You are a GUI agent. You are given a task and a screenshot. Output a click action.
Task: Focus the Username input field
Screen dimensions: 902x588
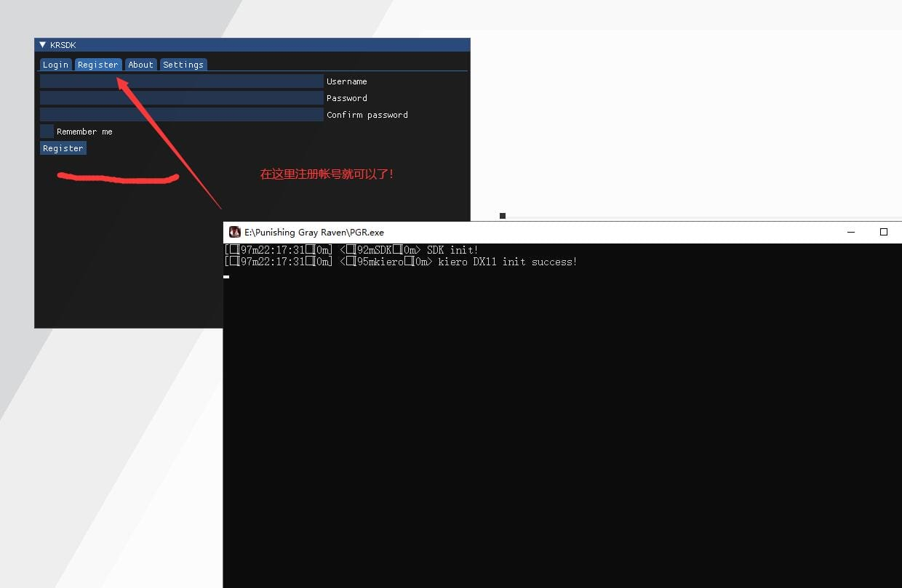pyautogui.click(x=182, y=81)
